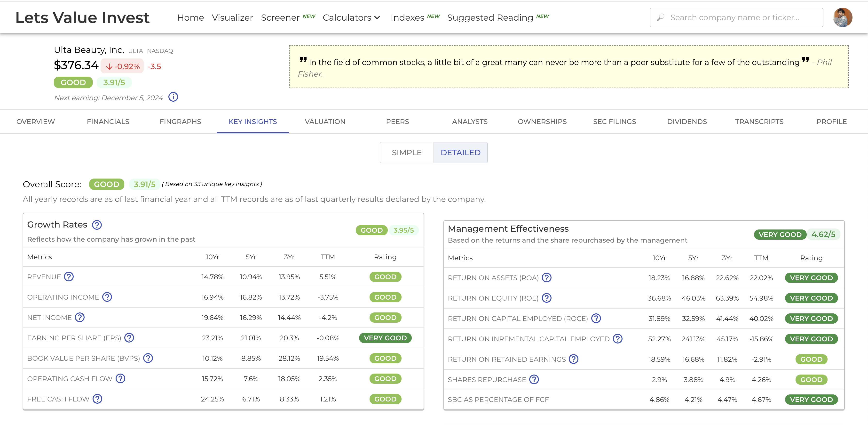Open the PEERS tab
Viewport: 868px width, 425px height.
pos(398,122)
